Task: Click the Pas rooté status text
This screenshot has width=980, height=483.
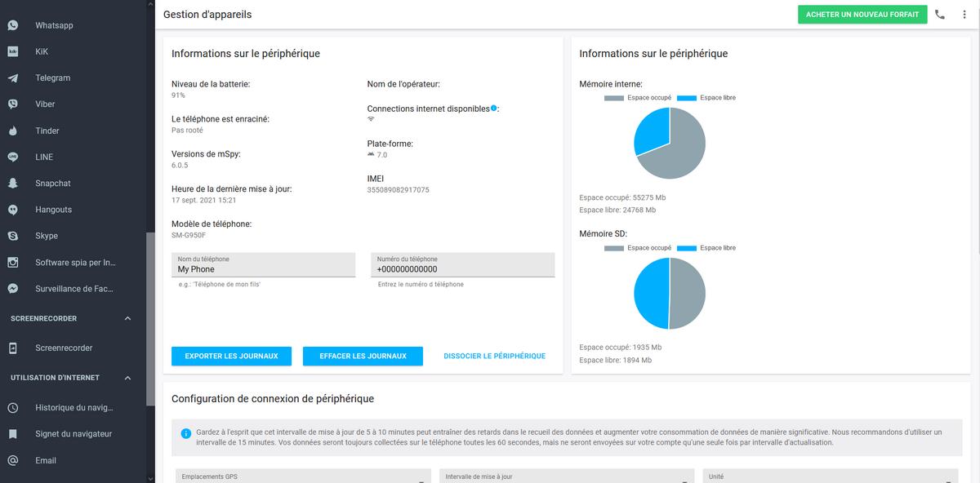Action: (188, 131)
